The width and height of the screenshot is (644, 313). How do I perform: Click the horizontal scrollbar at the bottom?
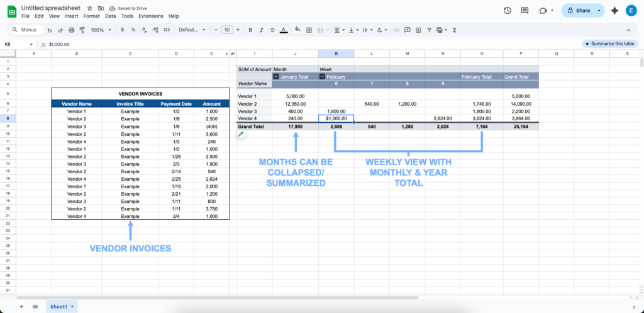click(218, 297)
